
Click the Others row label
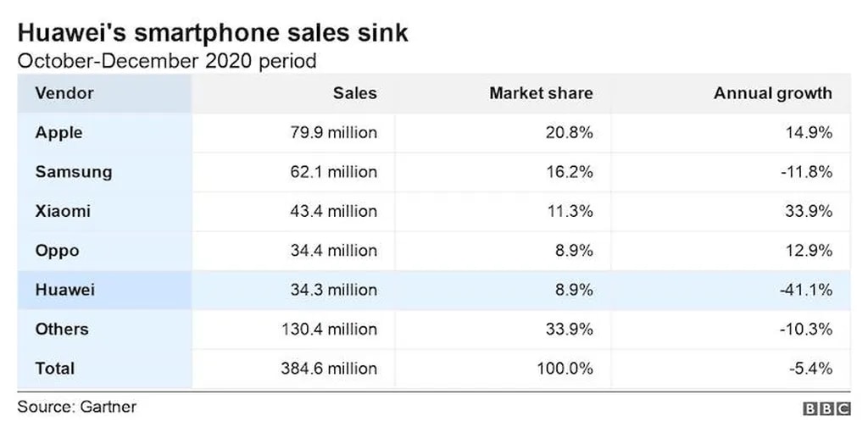[62, 329]
